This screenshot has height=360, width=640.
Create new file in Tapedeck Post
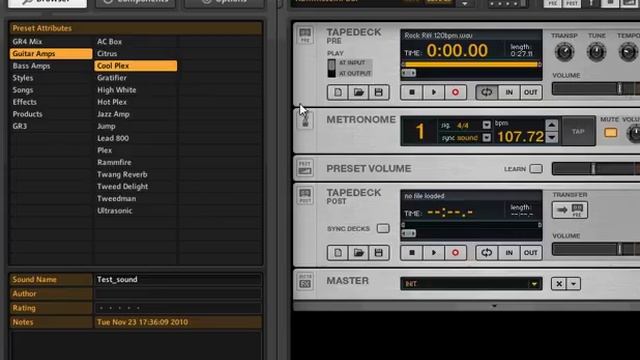338,253
